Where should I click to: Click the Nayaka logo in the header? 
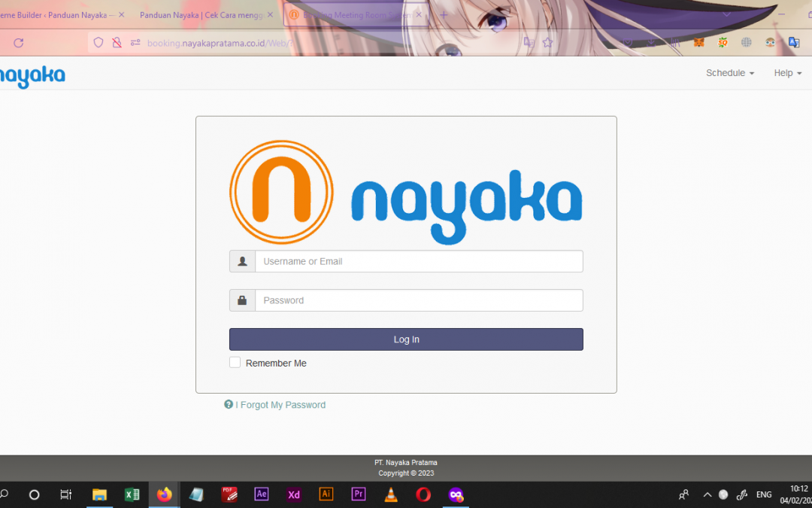coord(32,75)
